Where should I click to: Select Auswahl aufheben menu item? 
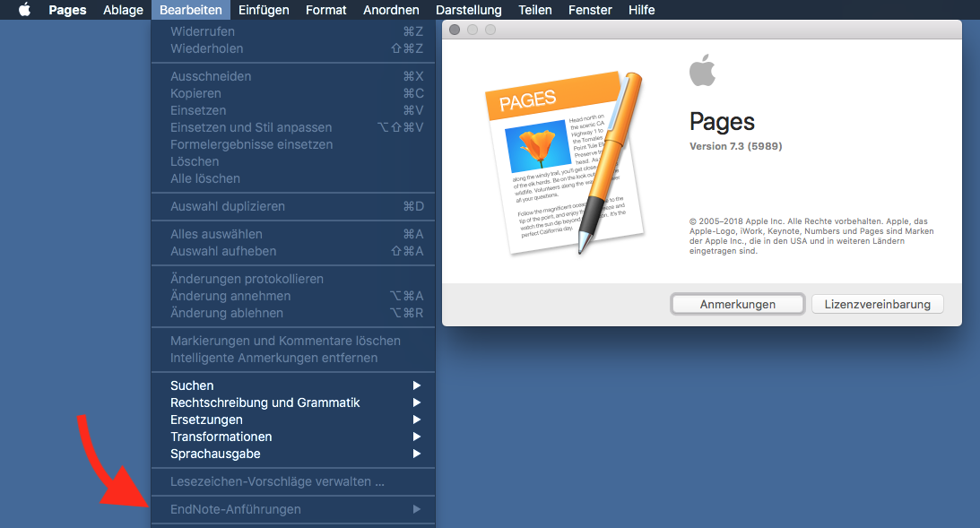[293, 251]
